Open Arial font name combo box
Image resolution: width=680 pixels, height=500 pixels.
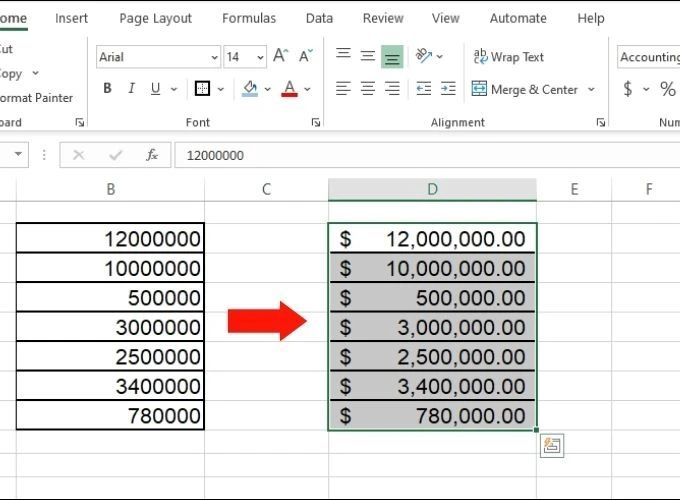158,57
